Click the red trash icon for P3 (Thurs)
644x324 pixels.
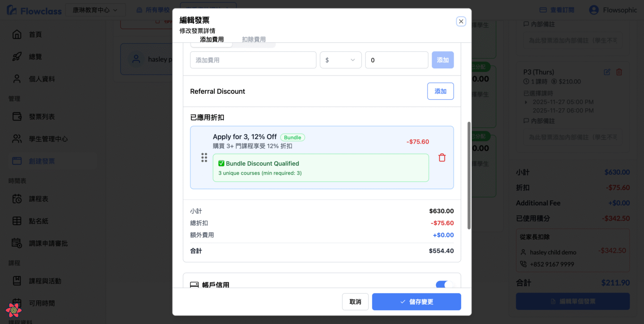click(619, 72)
